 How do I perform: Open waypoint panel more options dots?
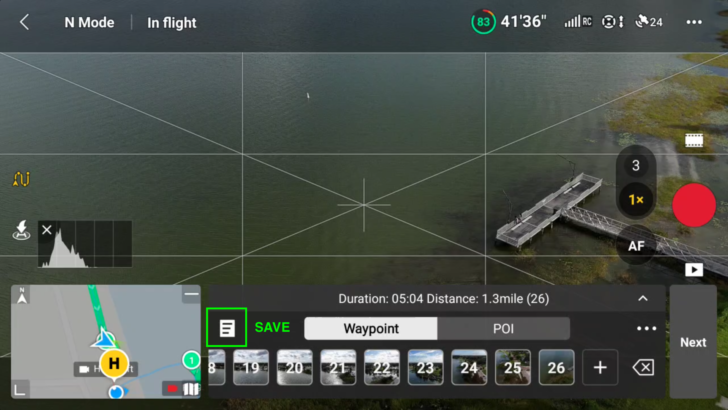click(646, 328)
